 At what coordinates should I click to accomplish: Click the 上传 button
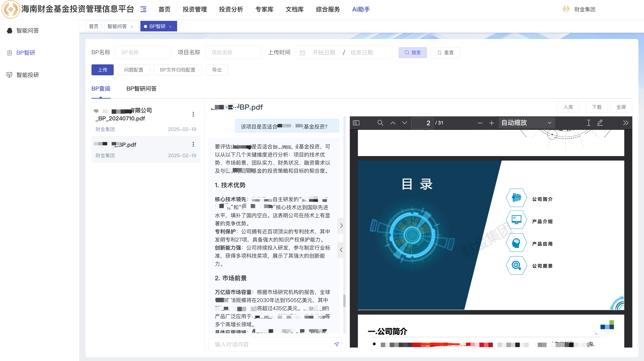tap(102, 70)
